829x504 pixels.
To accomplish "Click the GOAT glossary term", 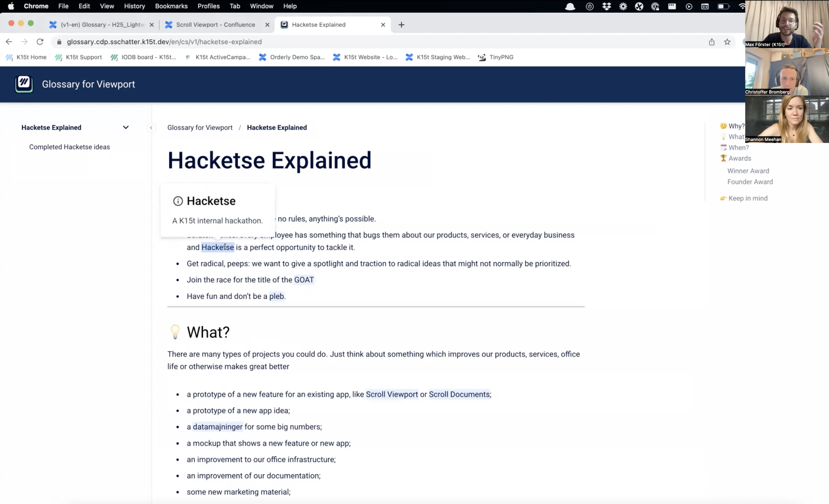I will [303, 280].
